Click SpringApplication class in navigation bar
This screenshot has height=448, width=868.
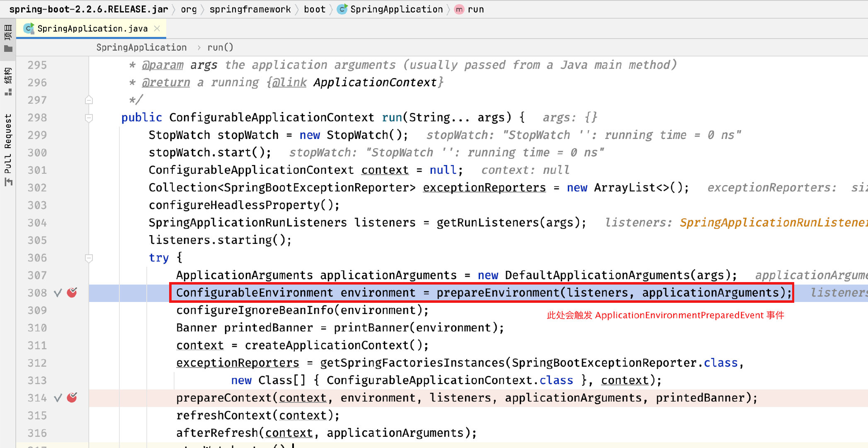click(397, 9)
